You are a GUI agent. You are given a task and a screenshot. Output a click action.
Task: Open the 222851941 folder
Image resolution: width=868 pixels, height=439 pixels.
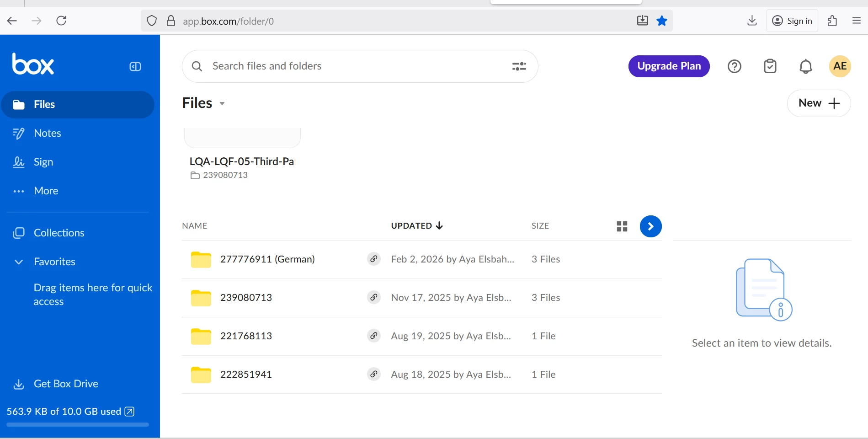(246, 375)
